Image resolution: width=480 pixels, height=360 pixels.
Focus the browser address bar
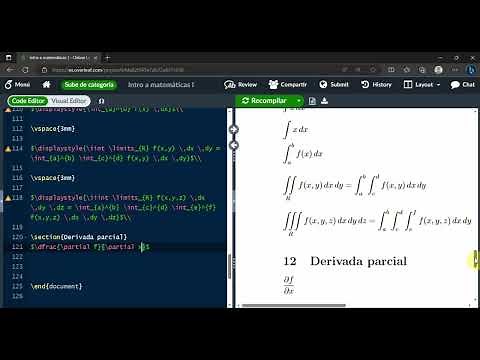[187, 70]
